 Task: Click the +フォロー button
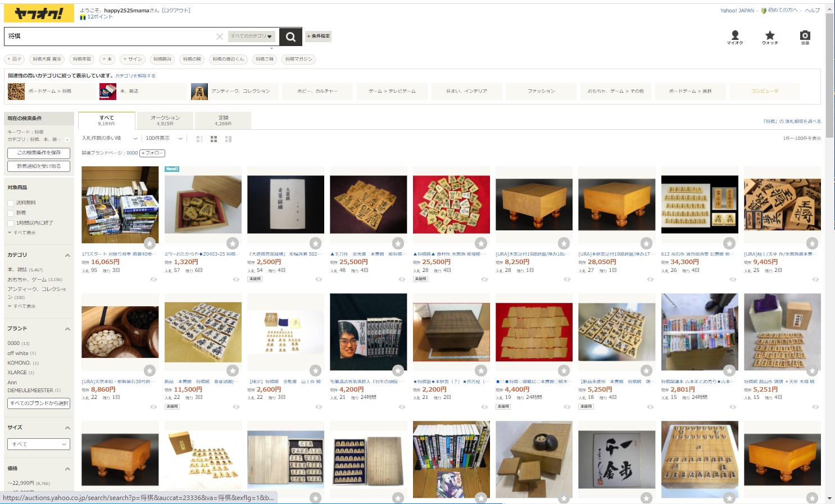pos(152,153)
